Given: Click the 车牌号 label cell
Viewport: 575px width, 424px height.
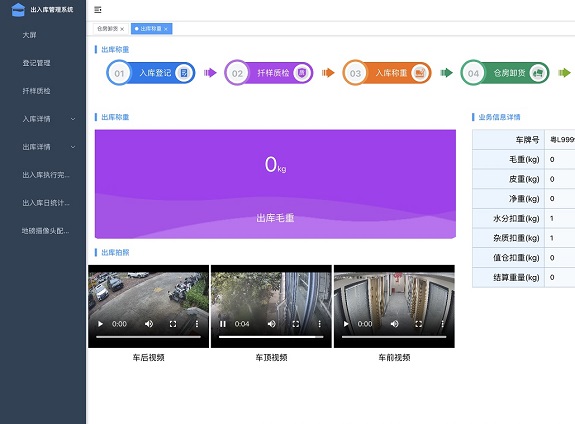Looking at the screenshot, I should (x=509, y=139).
